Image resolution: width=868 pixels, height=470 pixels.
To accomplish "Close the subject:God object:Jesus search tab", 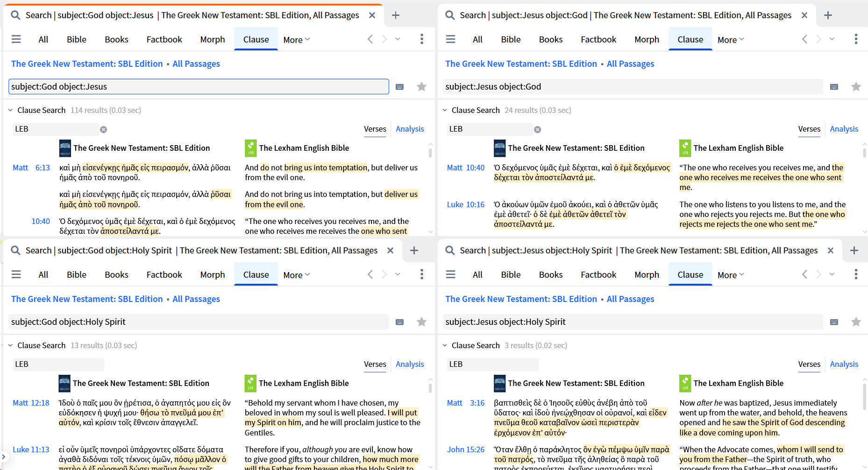I will coord(372,15).
